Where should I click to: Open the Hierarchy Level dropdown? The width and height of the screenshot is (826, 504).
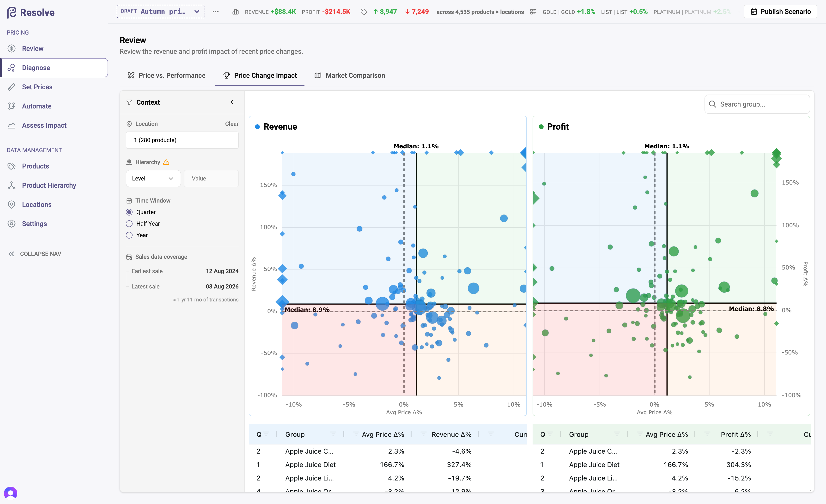(153, 179)
